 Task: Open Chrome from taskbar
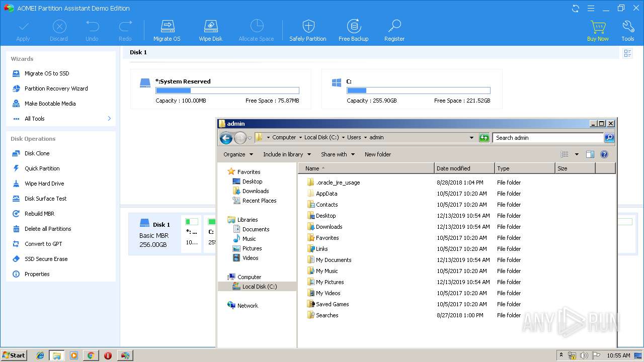pos(91,355)
